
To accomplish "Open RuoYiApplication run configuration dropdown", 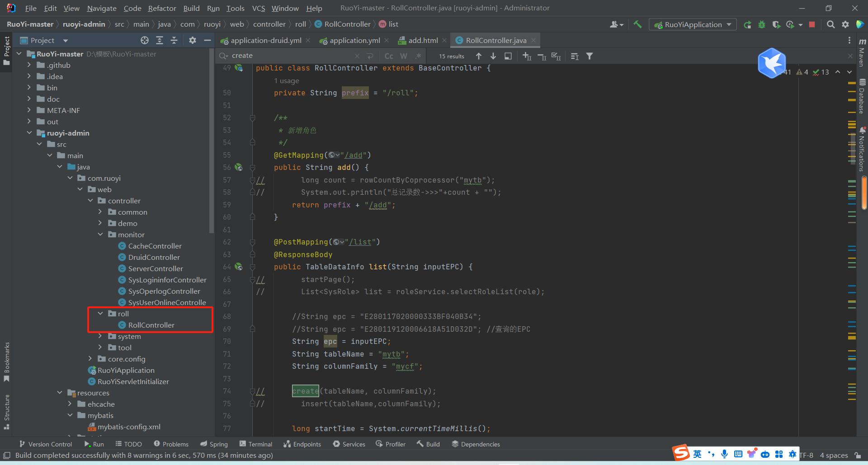I will (x=693, y=24).
